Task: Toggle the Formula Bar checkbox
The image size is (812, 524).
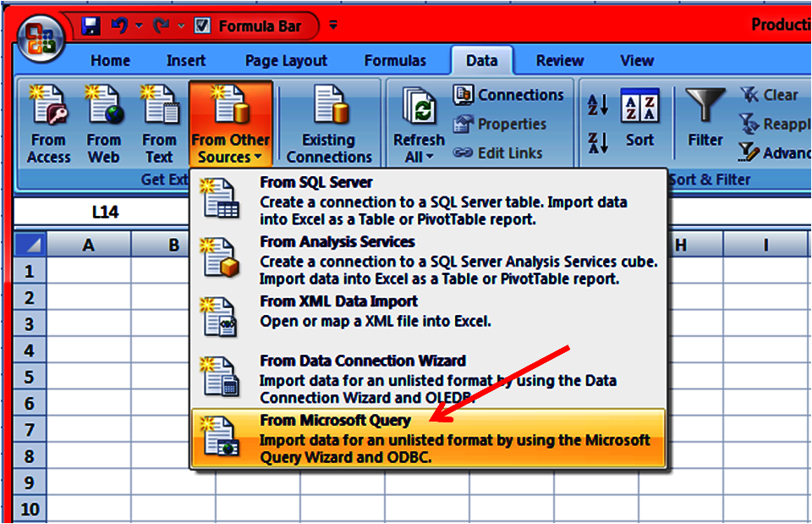Action: point(202,25)
